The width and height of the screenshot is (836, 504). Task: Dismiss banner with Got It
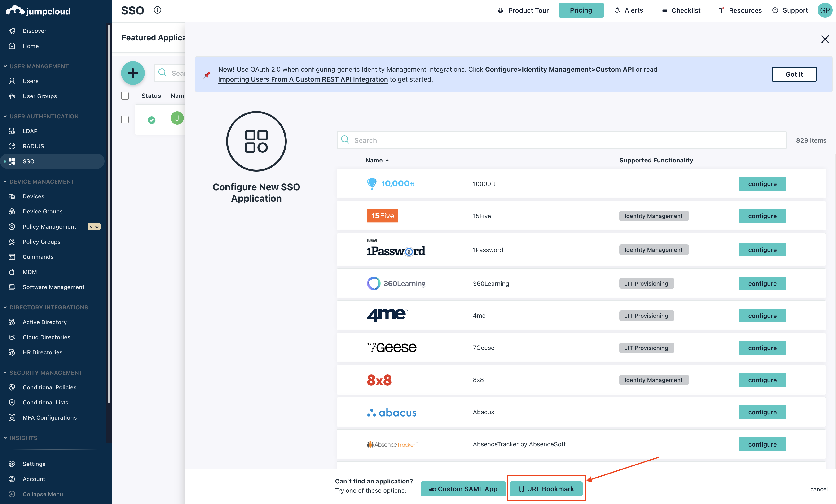tap(794, 74)
